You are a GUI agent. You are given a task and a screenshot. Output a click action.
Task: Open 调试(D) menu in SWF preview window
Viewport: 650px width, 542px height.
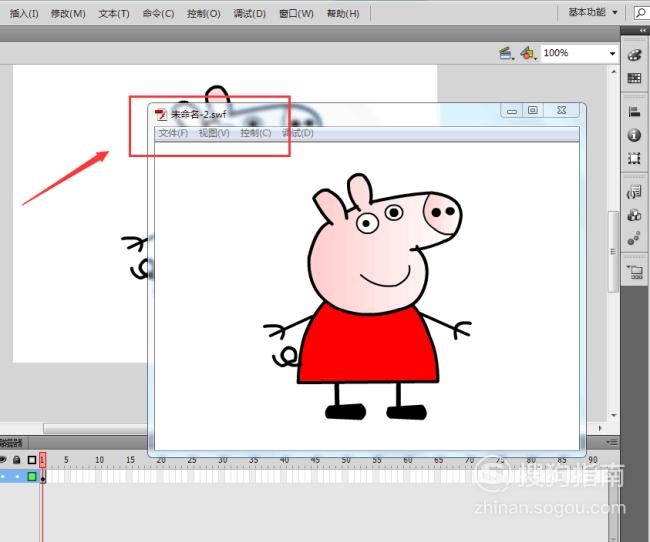298,133
